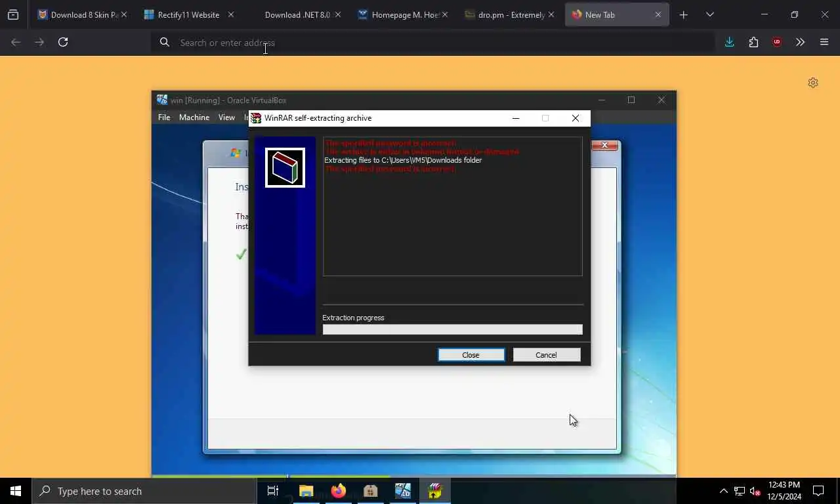Click the 'Extracting files to C:\Users\VMS\Downloads folder' line

[403, 160]
